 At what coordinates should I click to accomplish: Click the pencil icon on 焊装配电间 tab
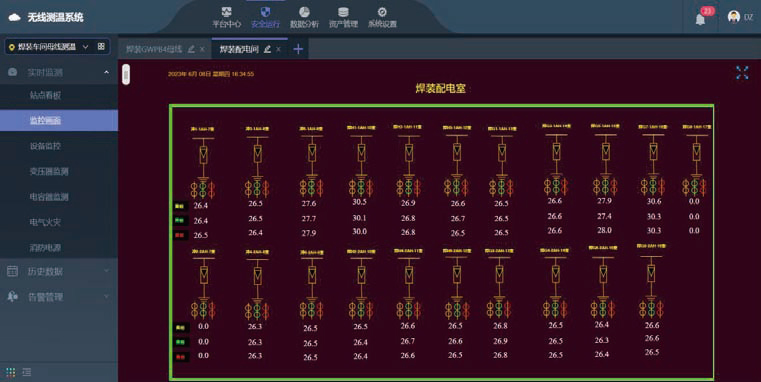tap(267, 49)
